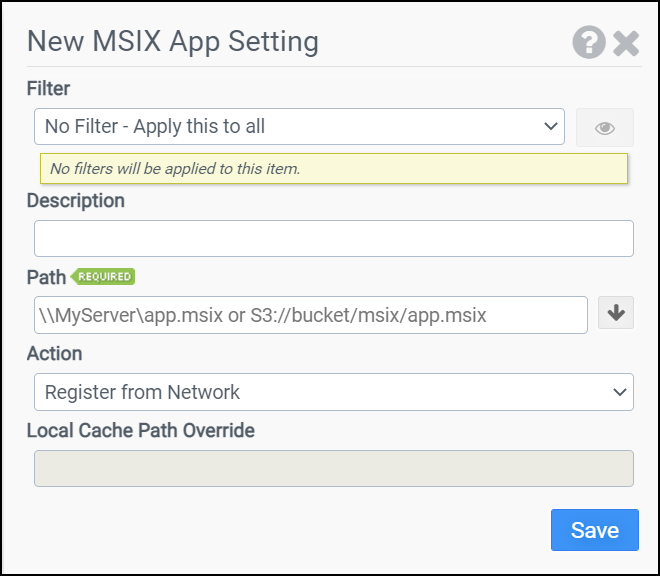Click the Action label text
Screen dimensions: 660x576
(54, 354)
